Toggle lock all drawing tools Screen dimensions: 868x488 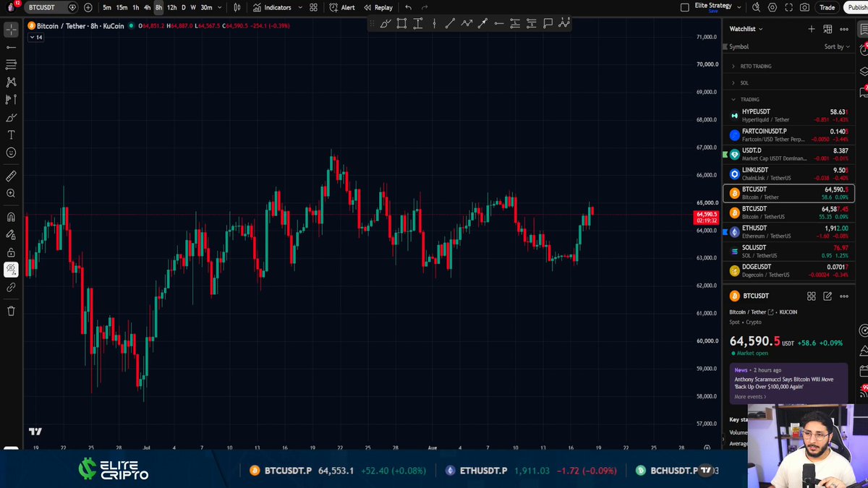11,252
